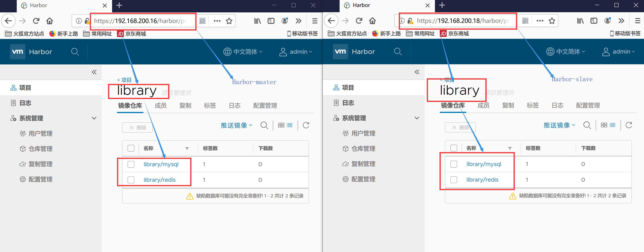
Task: Click address bar URL 192.168.200.16
Action: point(140,21)
